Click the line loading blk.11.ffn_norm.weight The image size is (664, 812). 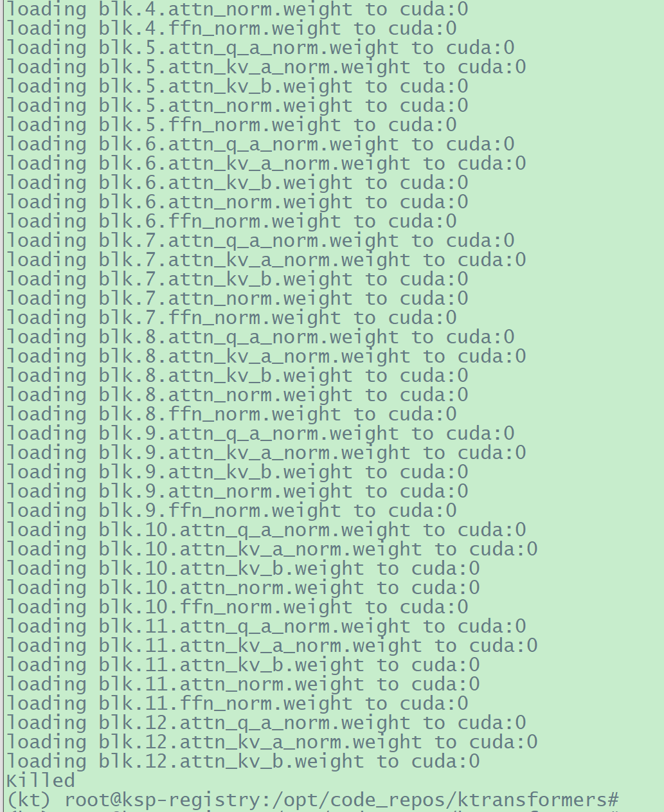tap(237, 703)
